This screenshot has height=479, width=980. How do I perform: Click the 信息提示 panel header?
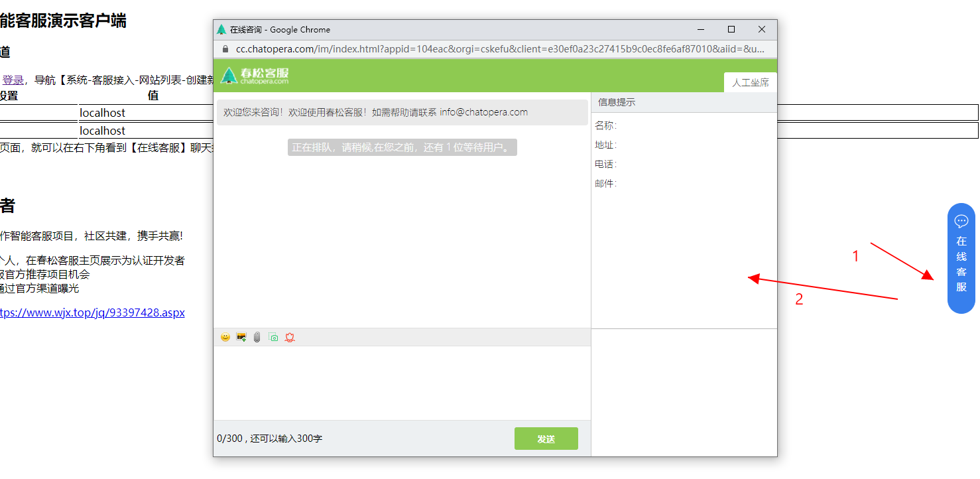tap(617, 102)
